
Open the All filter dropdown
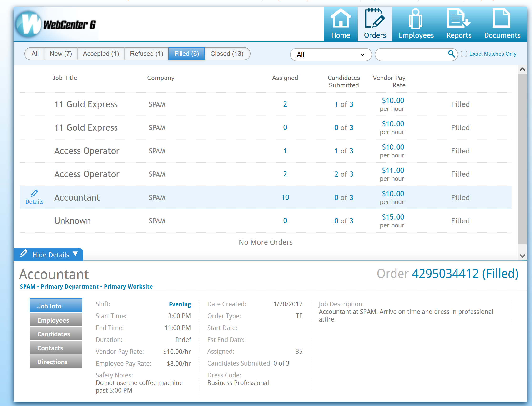[x=331, y=55]
